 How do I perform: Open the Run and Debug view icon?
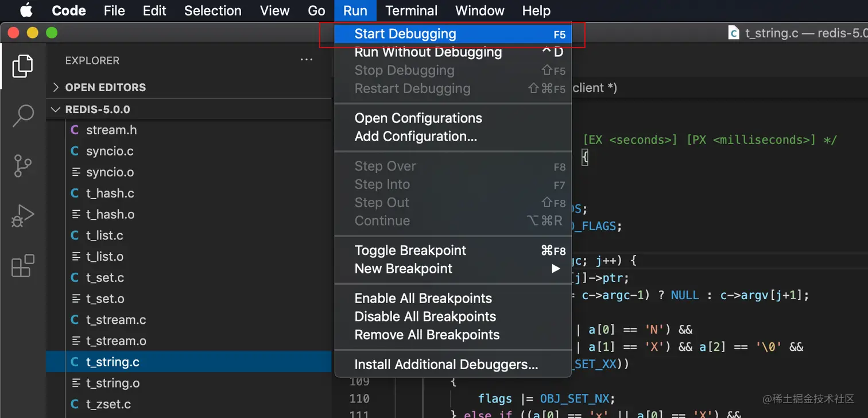click(x=22, y=215)
